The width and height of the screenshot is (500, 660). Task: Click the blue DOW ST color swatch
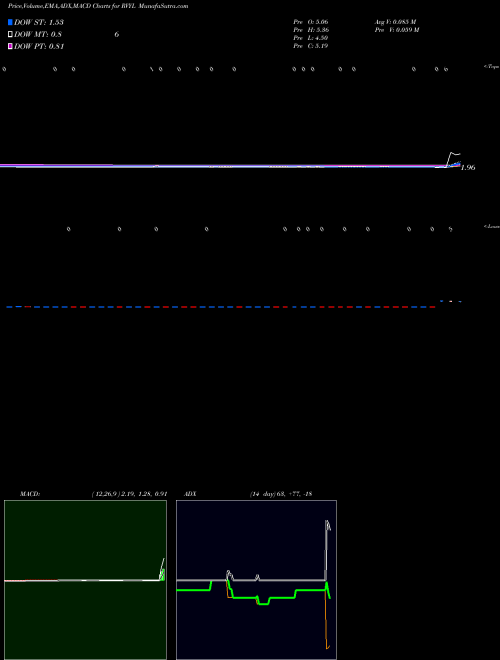click(x=10, y=22)
